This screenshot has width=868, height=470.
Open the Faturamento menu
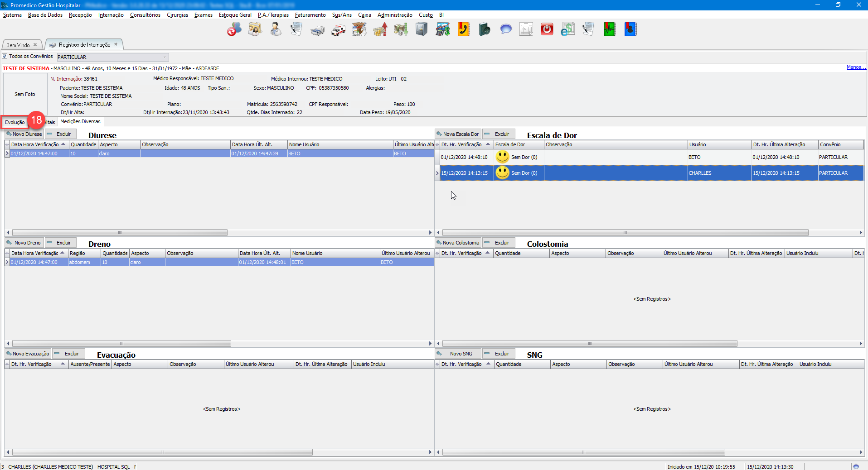coord(310,15)
